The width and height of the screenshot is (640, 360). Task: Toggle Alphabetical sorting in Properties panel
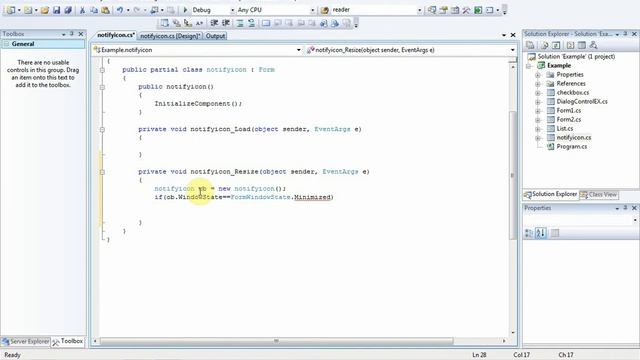point(541,233)
